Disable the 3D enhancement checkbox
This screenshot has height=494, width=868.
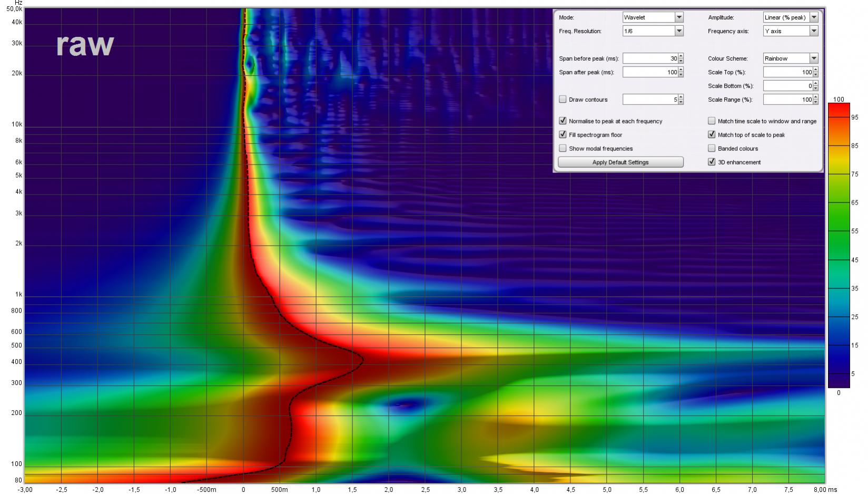(712, 162)
